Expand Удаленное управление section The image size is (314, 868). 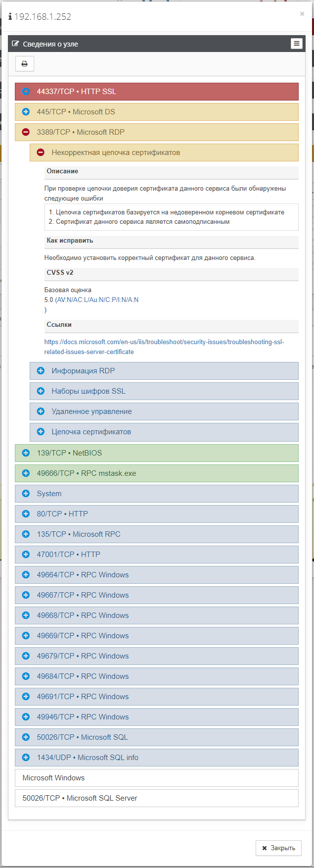point(41,411)
